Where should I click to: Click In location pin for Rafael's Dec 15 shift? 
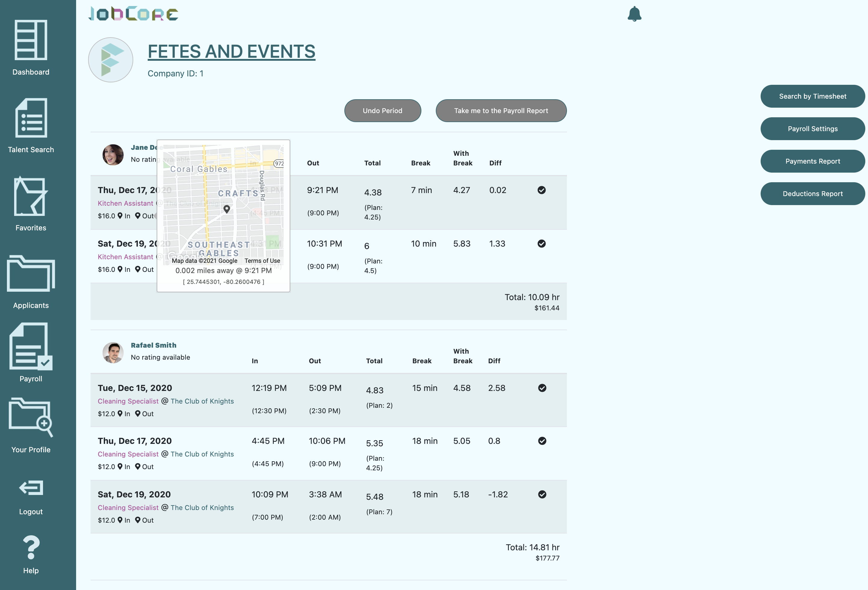tap(120, 413)
